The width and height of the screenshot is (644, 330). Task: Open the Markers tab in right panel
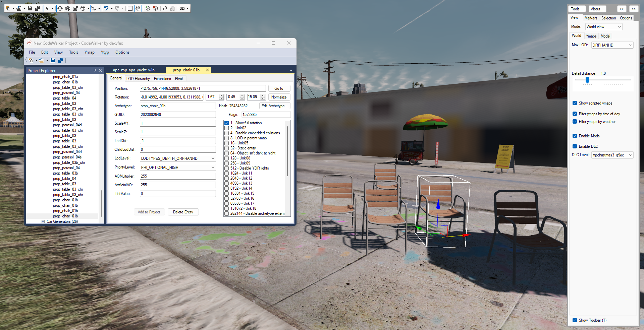pos(591,18)
